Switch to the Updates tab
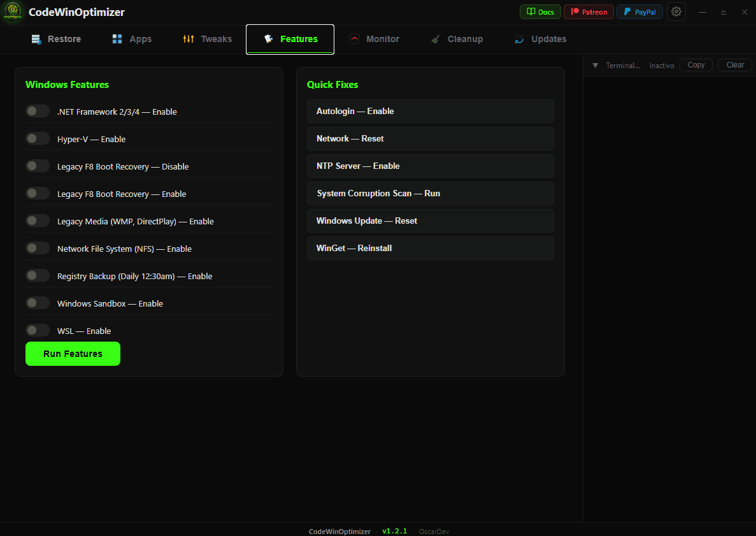Screen dimensions: 756x536 point(541,39)
